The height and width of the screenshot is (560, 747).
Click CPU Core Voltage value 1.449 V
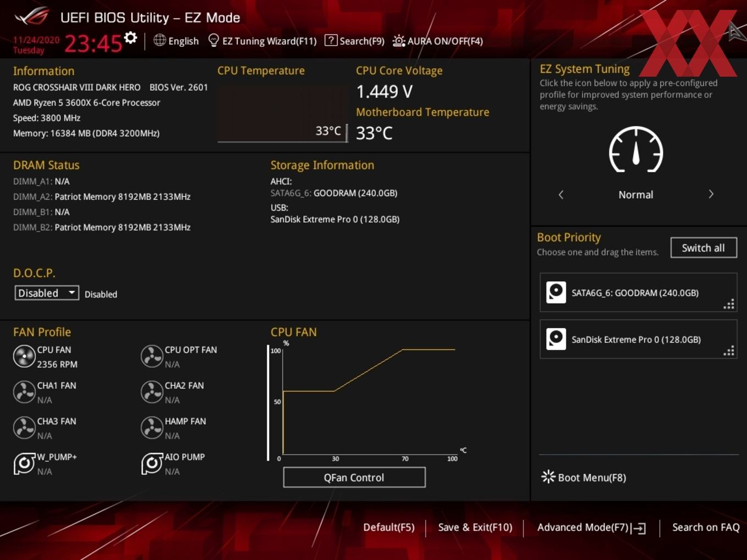click(384, 91)
